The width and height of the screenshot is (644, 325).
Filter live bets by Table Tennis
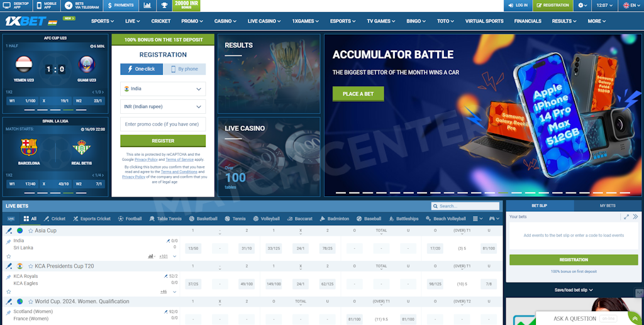pos(165,219)
